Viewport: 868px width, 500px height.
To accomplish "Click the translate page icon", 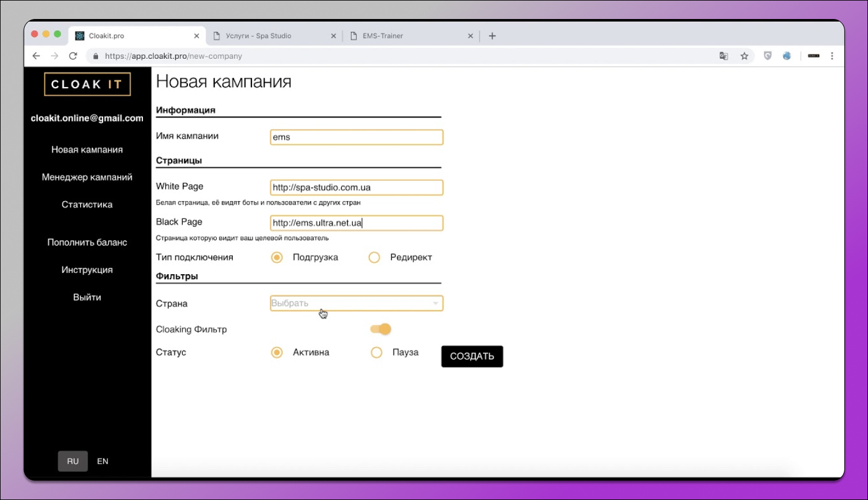I will (x=724, y=56).
